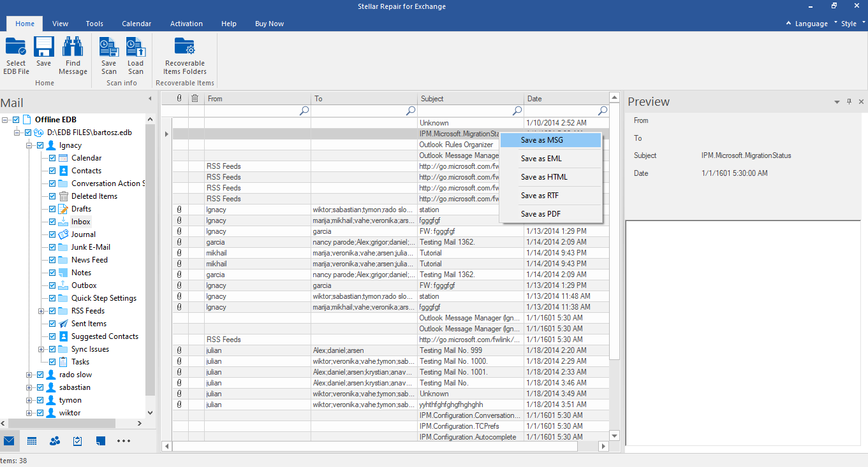This screenshot has height=467, width=868.
Task: Click the Save Scan icon
Action: tap(109, 47)
